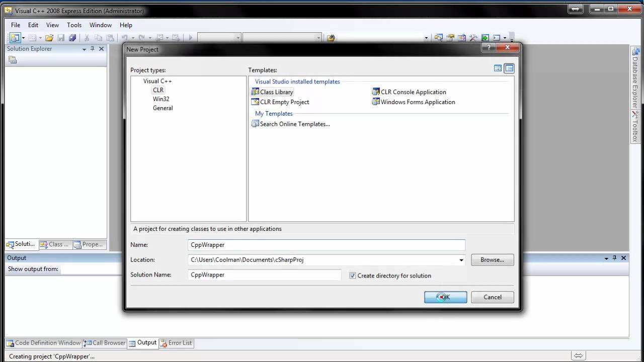Open the Find combo box dropdown

426,38
